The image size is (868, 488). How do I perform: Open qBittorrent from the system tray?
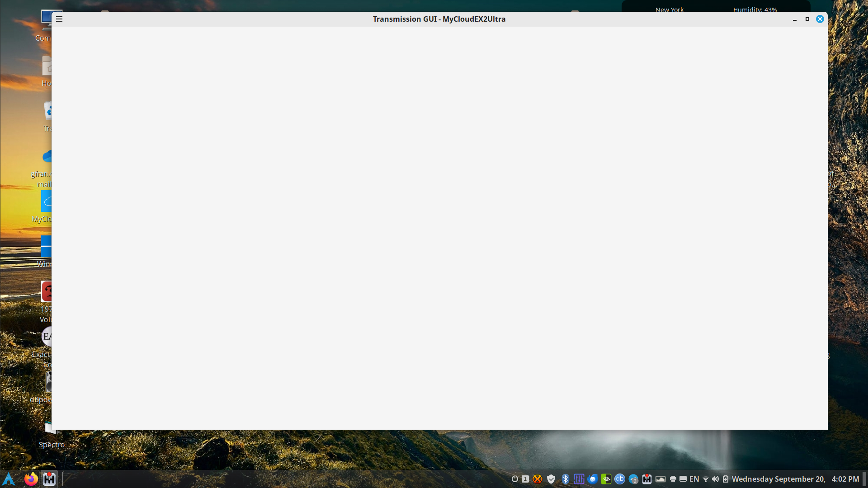click(x=620, y=479)
